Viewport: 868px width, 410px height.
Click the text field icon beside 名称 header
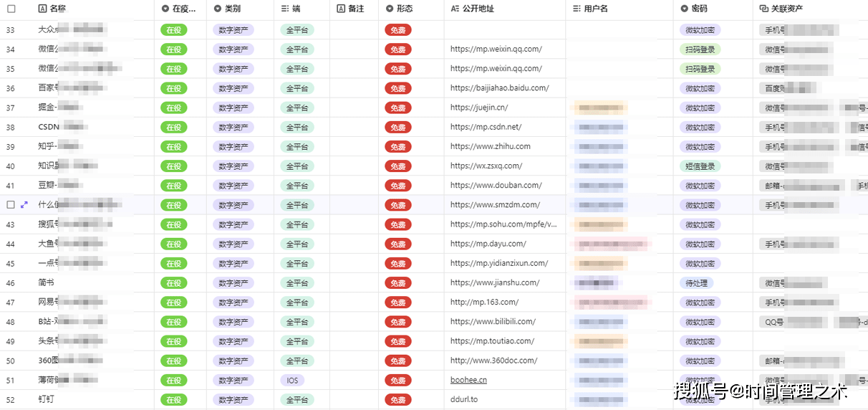point(42,9)
